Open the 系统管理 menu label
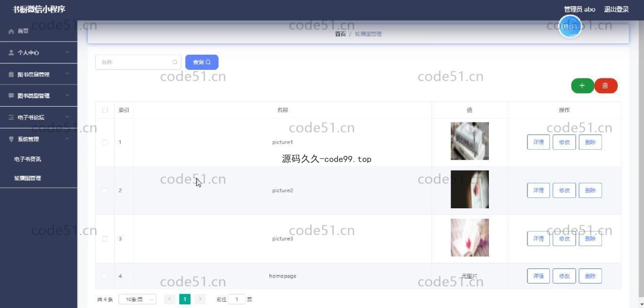The width and height of the screenshot is (644, 308). tap(28, 139)
